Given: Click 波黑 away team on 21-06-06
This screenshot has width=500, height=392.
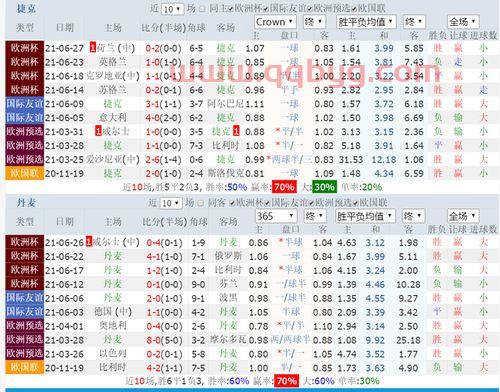Looking at the screenshot, I should click(x=228, y=298).
